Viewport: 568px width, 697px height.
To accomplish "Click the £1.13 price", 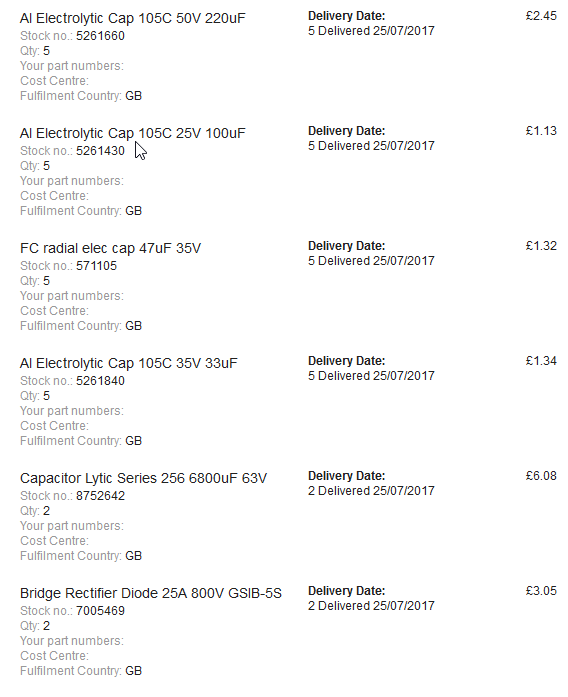I will coord(541,131).
